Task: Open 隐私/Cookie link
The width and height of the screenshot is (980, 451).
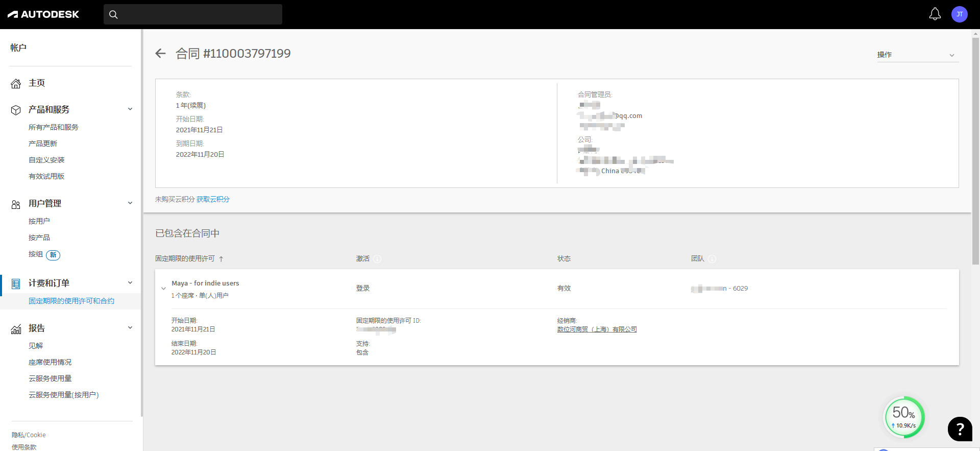Action: point(29,435)
